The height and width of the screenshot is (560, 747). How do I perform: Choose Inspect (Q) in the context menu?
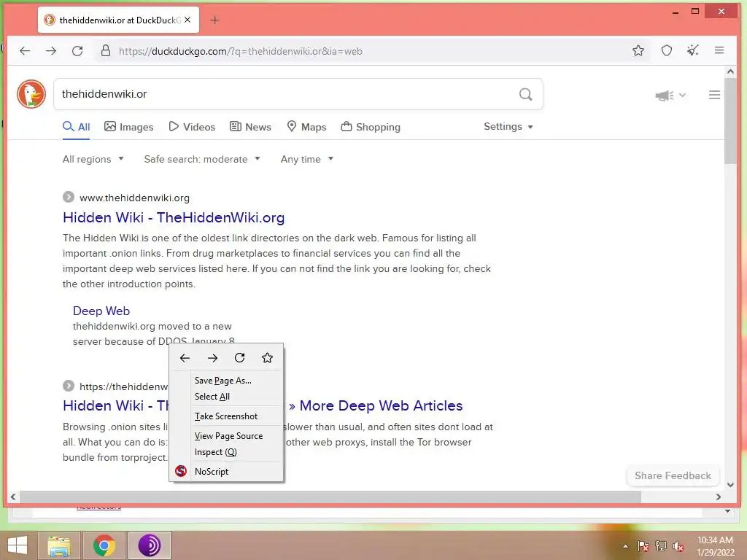[216, 452]
